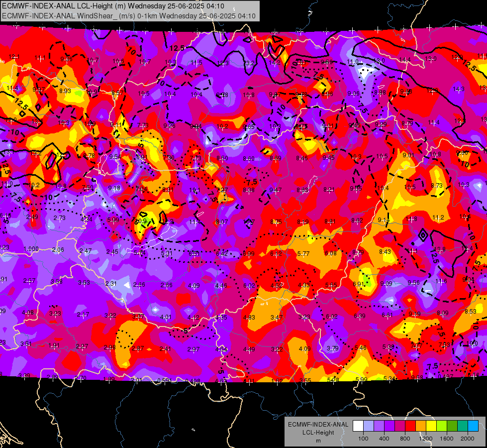Click the 13.2 value near the top

pos(248,63)
